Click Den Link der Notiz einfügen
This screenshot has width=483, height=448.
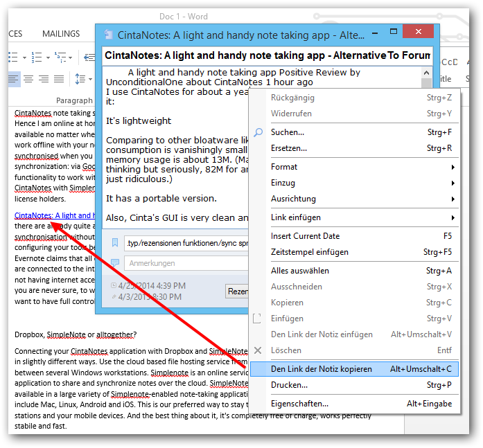pyautogui.click(x=354, y=334)
